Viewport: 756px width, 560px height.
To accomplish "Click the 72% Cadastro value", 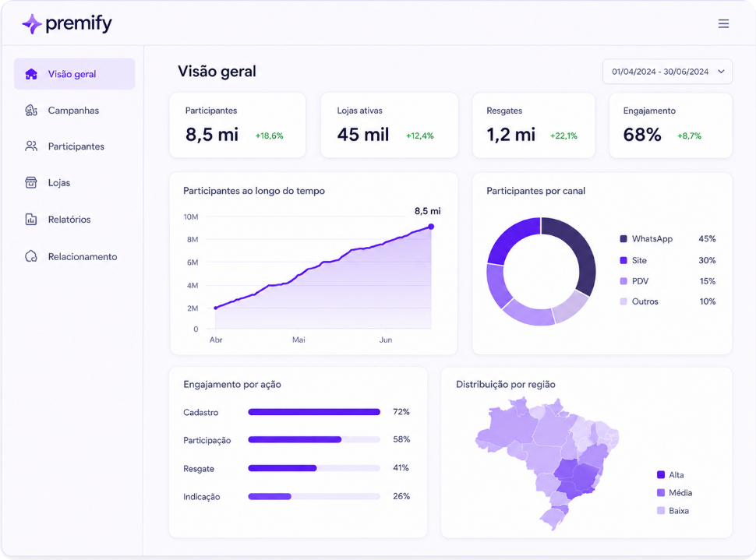I will coord(401,411).
